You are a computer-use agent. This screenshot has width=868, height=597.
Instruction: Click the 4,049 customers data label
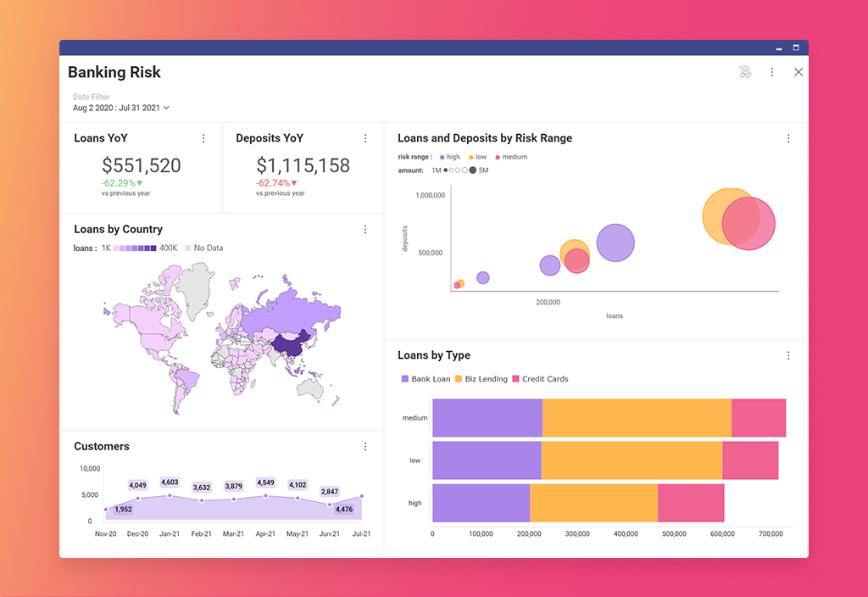click(137, 486)
